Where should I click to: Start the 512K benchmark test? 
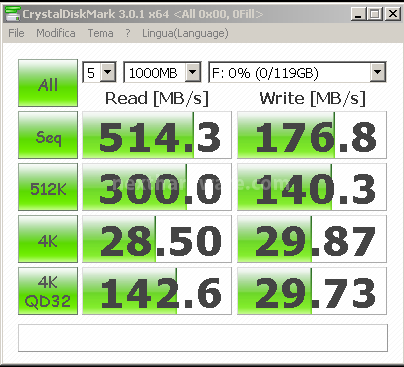[x=48, y=187]
